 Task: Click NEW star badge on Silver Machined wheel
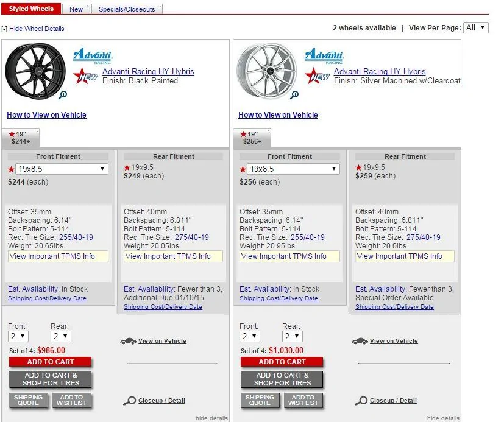pyautogui.click(x=317, y=76)
